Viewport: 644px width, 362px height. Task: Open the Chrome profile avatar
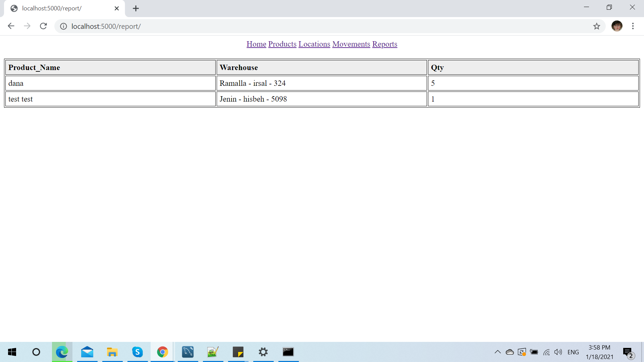click(617, 26)
